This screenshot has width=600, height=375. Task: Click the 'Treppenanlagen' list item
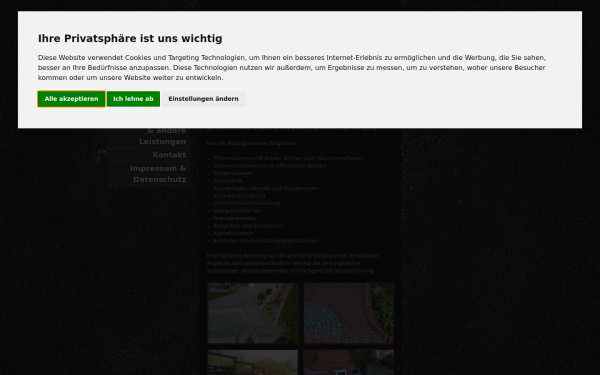(x=233, y=173)
